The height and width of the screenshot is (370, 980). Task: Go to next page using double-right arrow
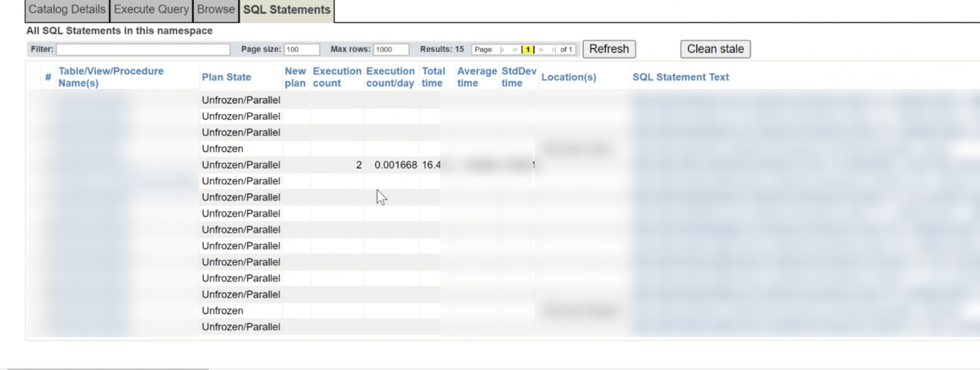(541, 50)
